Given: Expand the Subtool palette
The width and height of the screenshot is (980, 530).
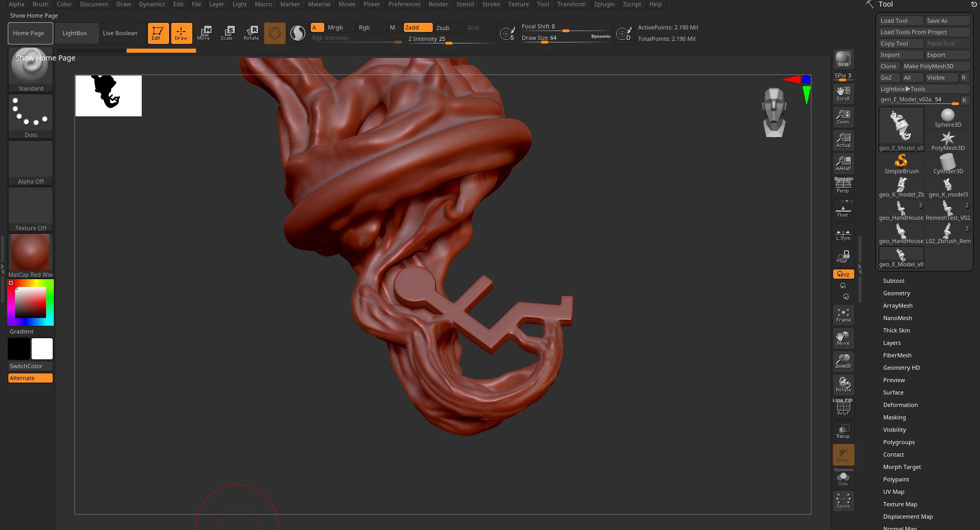Looking at the screenshot, I should pyautogui.click(x=894, y=281).
